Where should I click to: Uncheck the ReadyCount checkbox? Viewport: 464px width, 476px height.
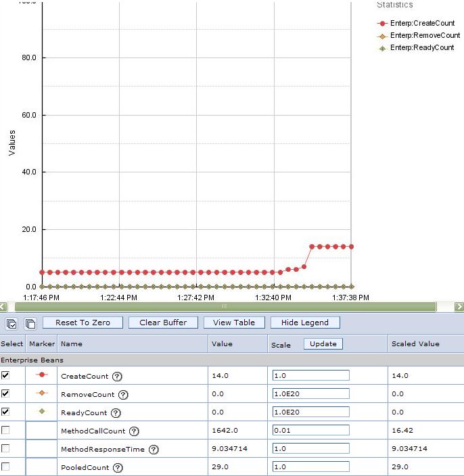tap(5, 412)
